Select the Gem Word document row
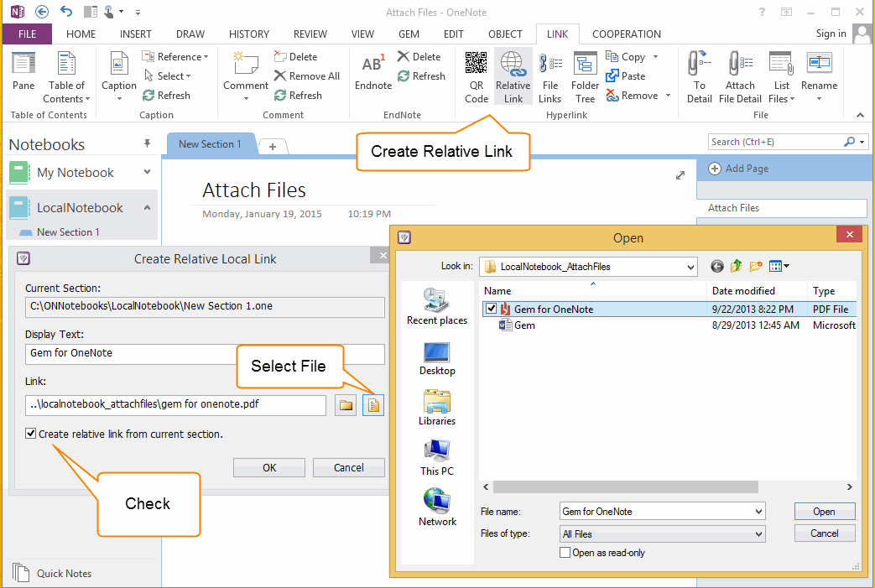 pos(669,325)
